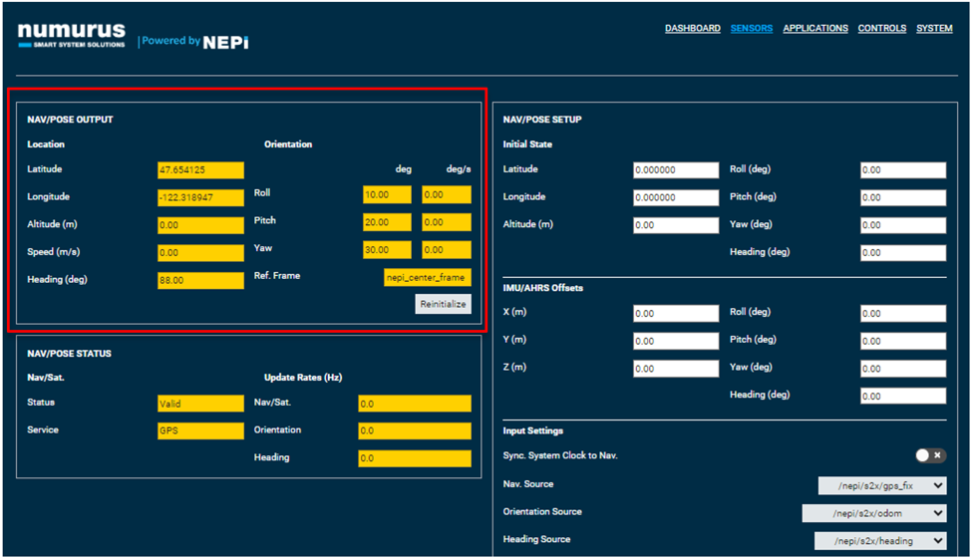
Task: Click the IMU/AHRS Offsets label
Action: [x=543, y=288]
